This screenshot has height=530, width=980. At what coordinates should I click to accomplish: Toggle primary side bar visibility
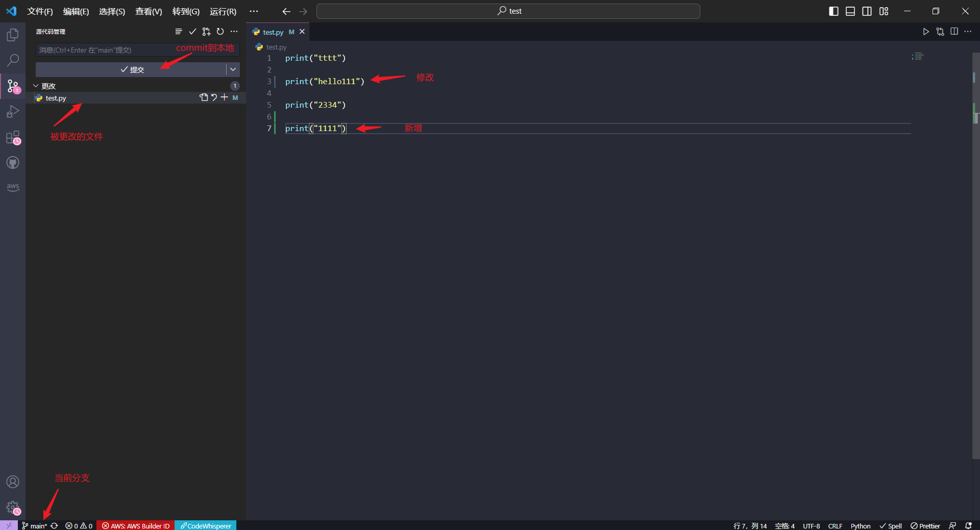point(834,11)
